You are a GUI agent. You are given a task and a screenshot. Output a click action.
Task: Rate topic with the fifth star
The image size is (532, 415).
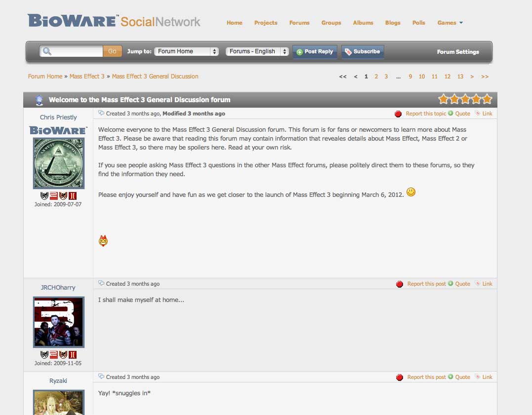coord(487,99)
